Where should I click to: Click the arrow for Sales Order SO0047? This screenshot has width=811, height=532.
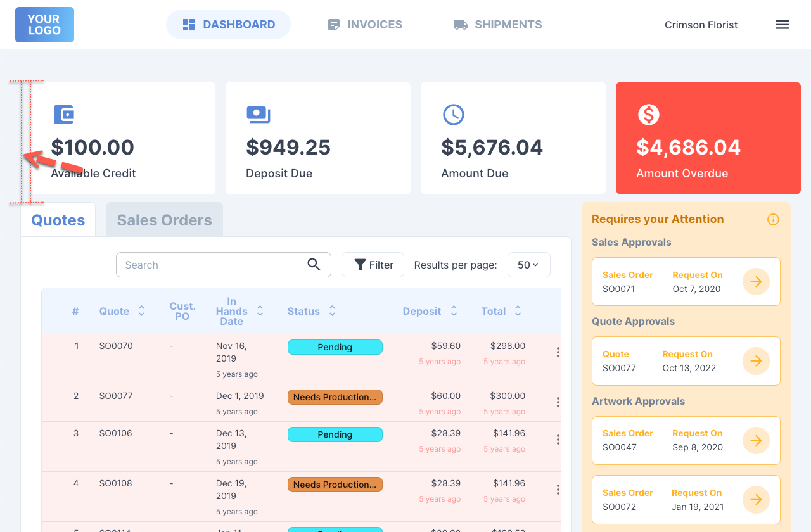click(756, 441)
